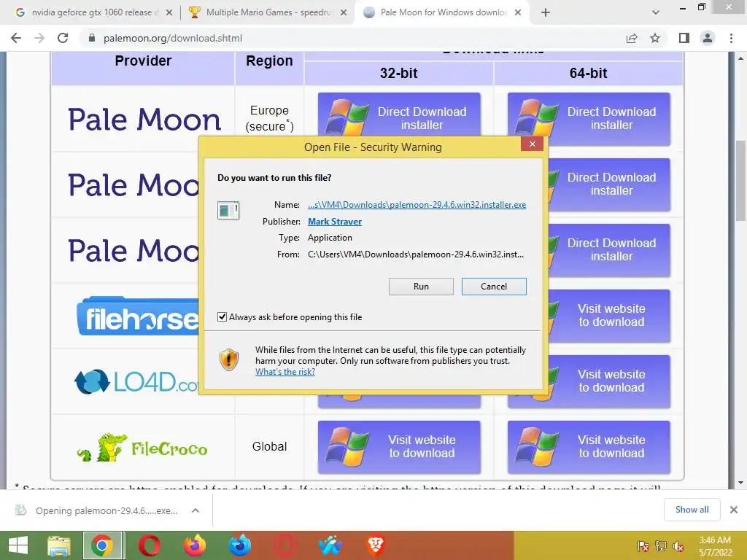Open the Windows Start button
747x560 pixels.
[x=18, y=545]
